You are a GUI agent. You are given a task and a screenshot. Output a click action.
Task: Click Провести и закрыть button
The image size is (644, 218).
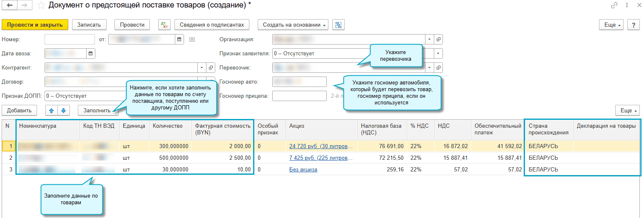coord(35,25)
